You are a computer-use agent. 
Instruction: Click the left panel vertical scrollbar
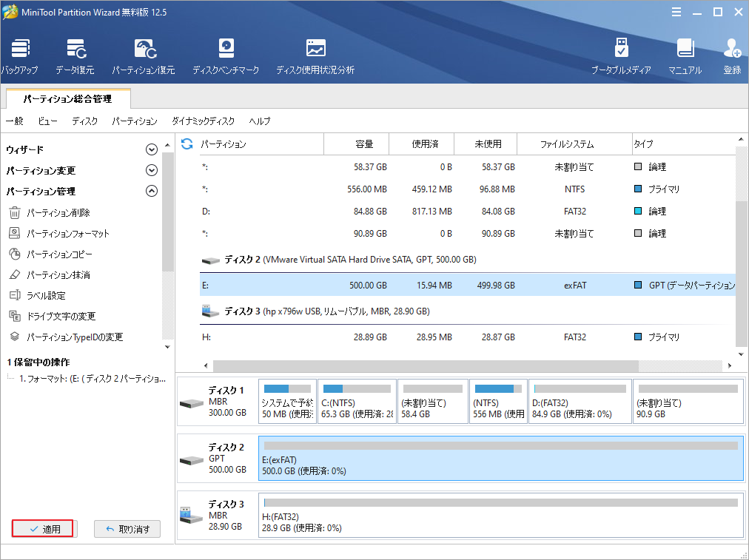[x=168, y=212]
